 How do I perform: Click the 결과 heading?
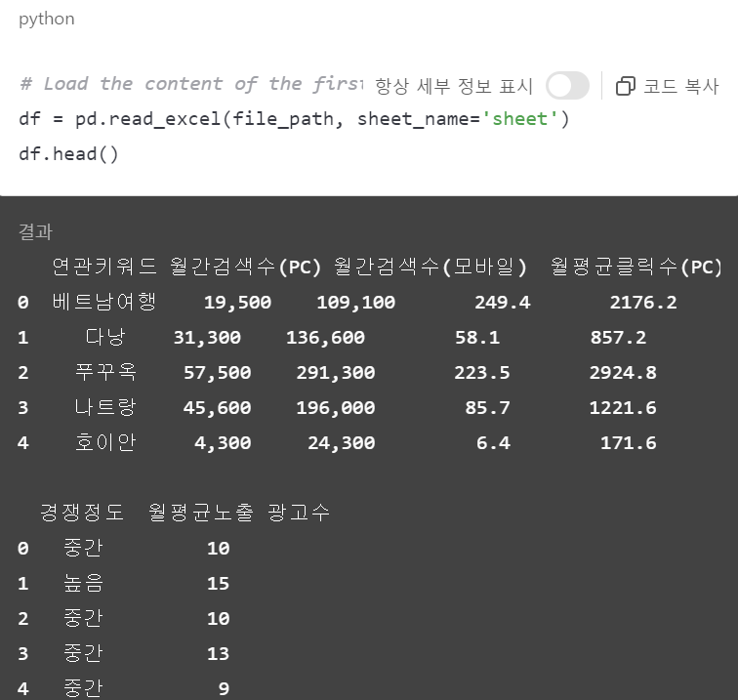(x=35, y=231)
